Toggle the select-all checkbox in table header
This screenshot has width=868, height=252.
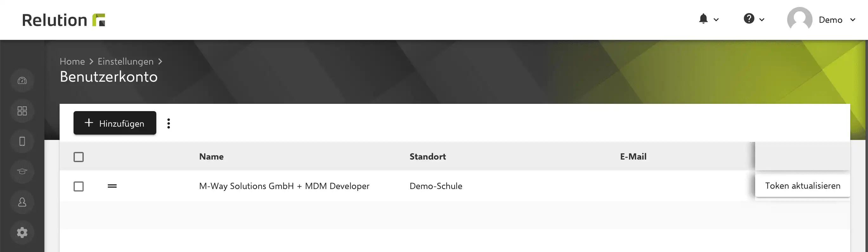79,157
